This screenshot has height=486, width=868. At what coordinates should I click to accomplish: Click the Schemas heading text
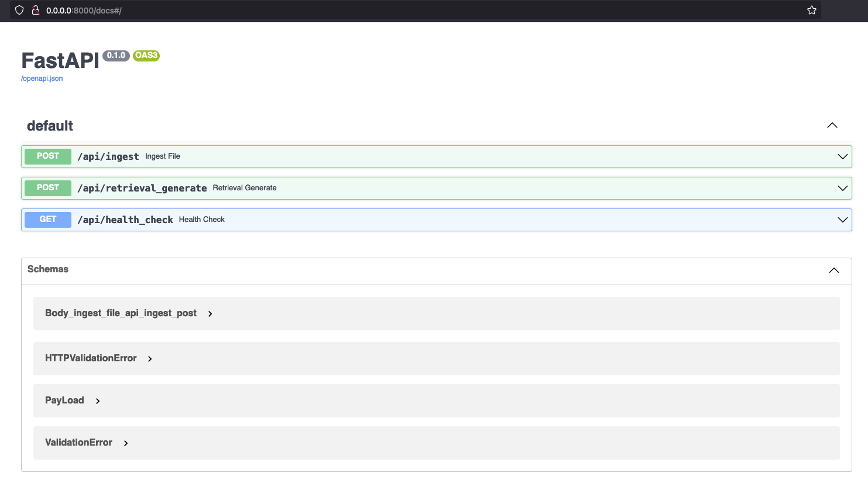coord(48,269)
